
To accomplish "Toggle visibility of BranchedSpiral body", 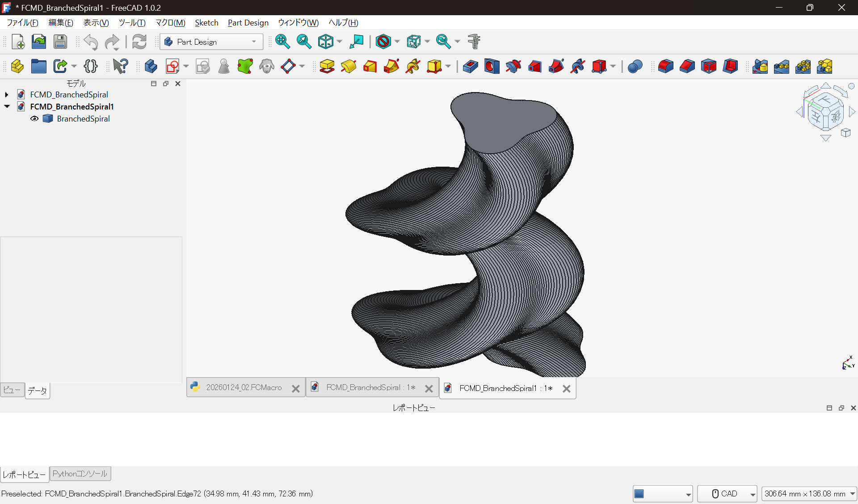I will pyautogui.click(x=34, y=119).
